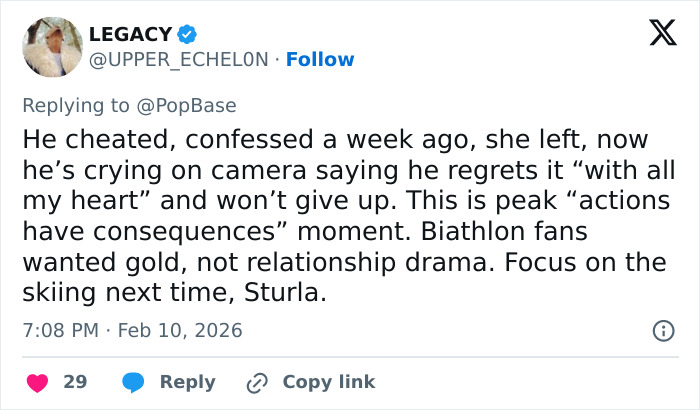Open the circled info icon
Screen dimensions: 700x410
coord(662,330)
